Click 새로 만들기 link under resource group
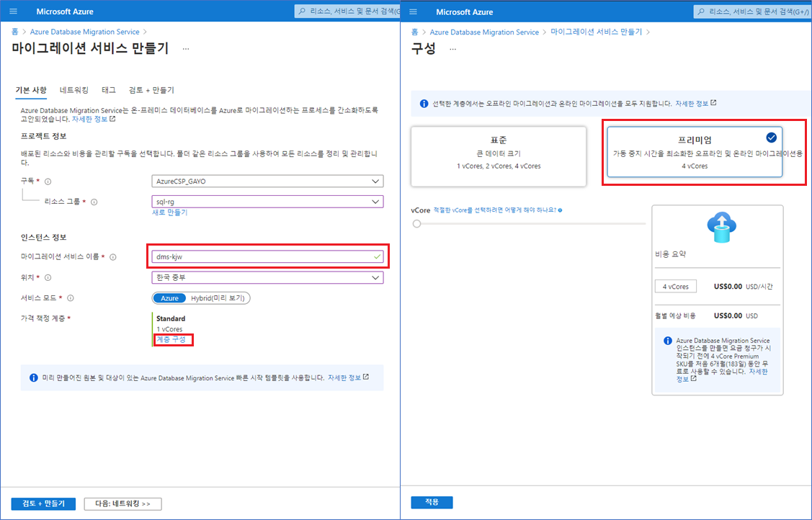 pos(169,212)
